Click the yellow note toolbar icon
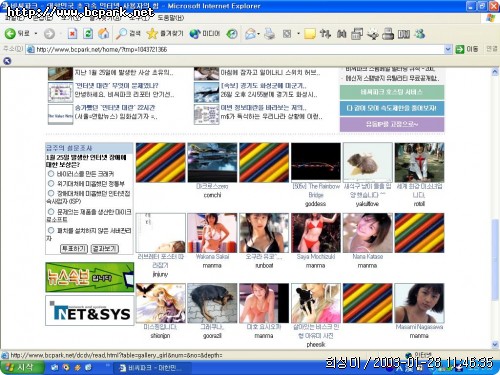The width and height of the screenshot is (500, 375). [310, 34]
